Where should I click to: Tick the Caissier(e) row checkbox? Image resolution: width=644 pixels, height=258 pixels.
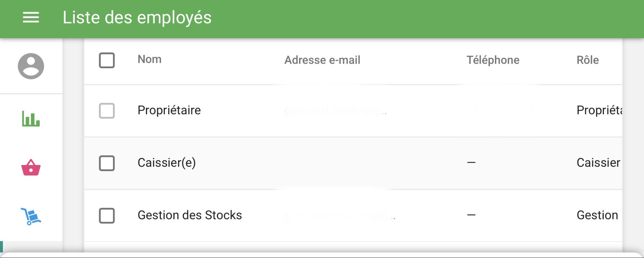[x=107, y=163]
